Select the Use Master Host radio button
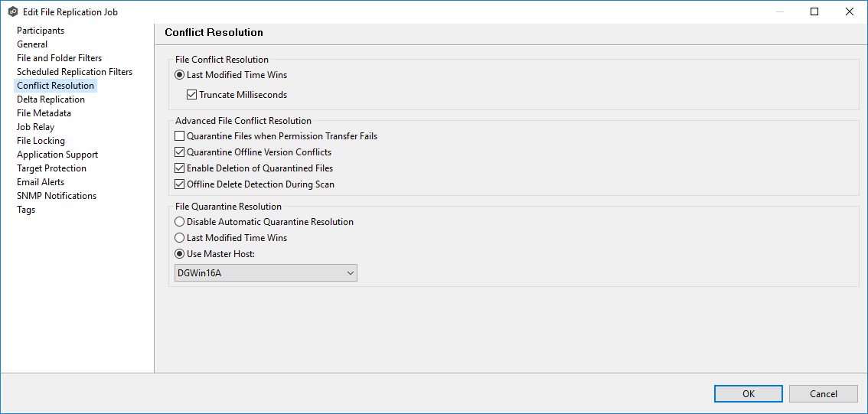This screenshot has width=868, height=414. pos(180,254)
